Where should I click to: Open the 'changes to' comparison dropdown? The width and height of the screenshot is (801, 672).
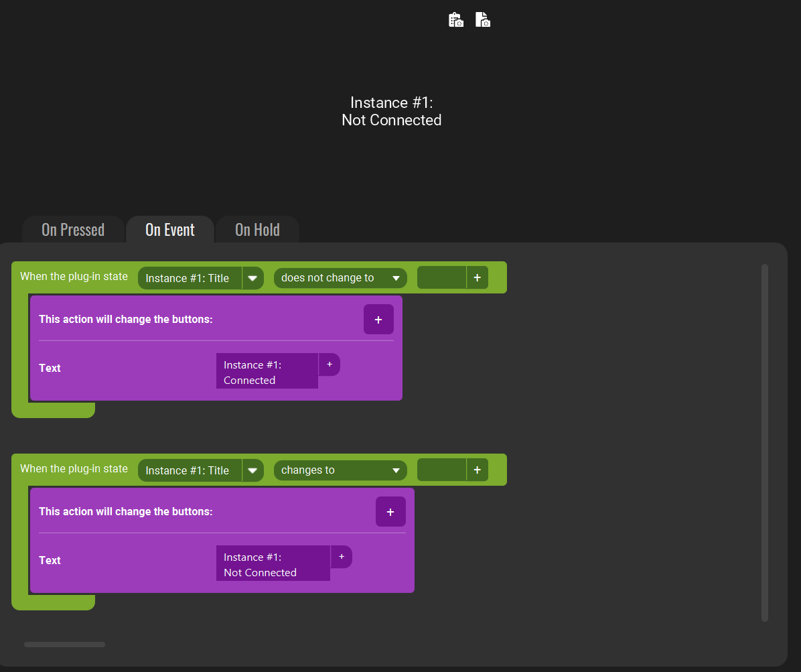(340, 470)
